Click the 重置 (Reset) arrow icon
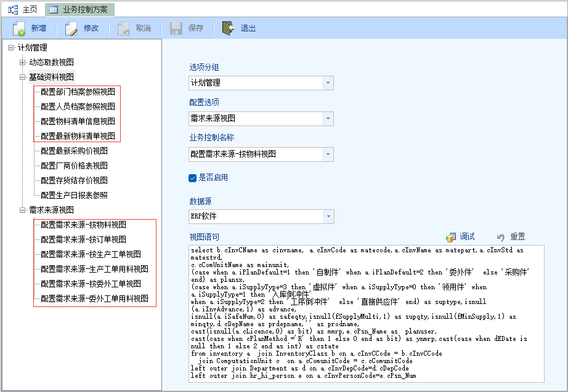The height and width of the screenshot is (392, 568). coord(501,237)
